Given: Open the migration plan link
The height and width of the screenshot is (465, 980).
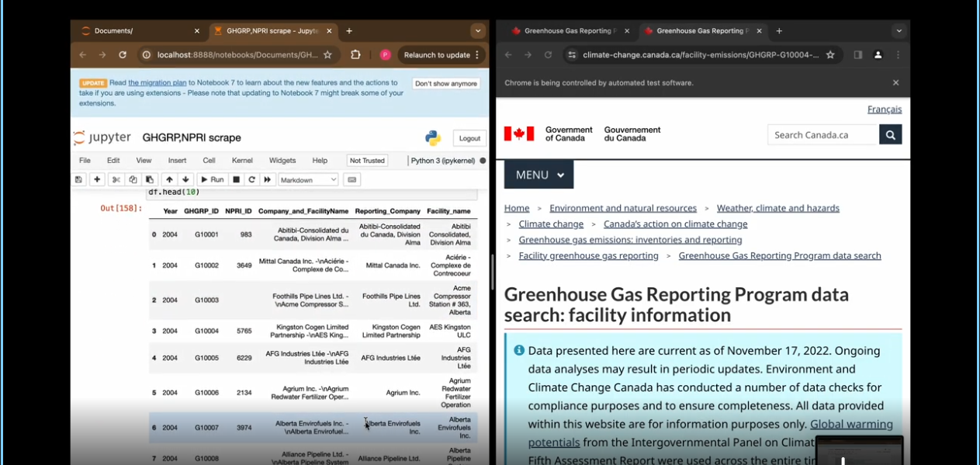Looking at the screenshot, I should click(158, 82).
